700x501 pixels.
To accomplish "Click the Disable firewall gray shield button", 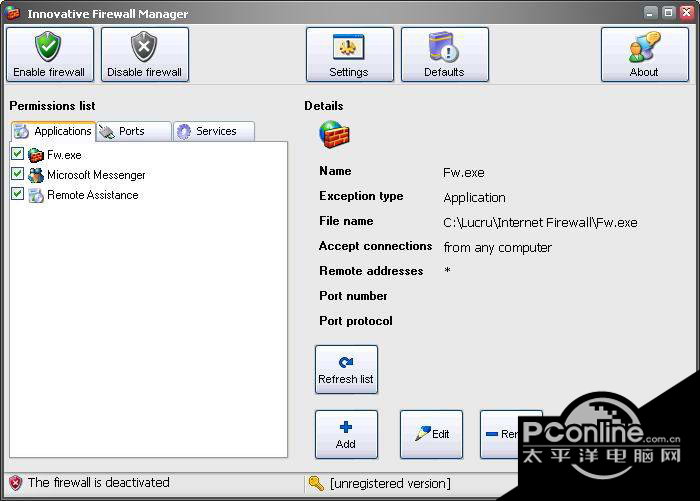I will click(x=145, y=54).
